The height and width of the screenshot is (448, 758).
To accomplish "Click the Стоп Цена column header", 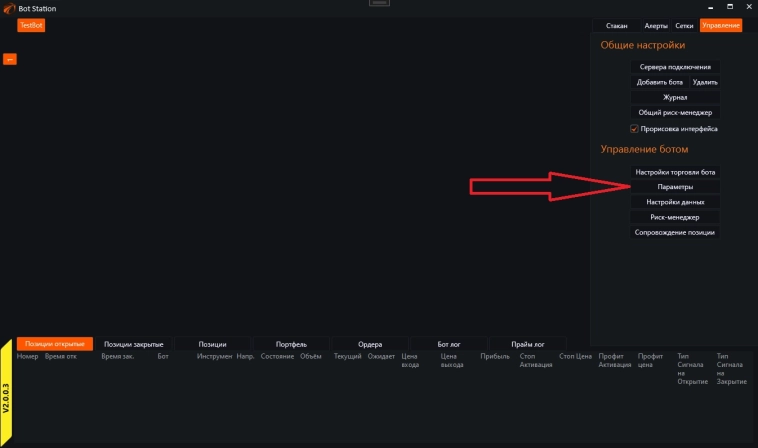I will pos(575,356).
